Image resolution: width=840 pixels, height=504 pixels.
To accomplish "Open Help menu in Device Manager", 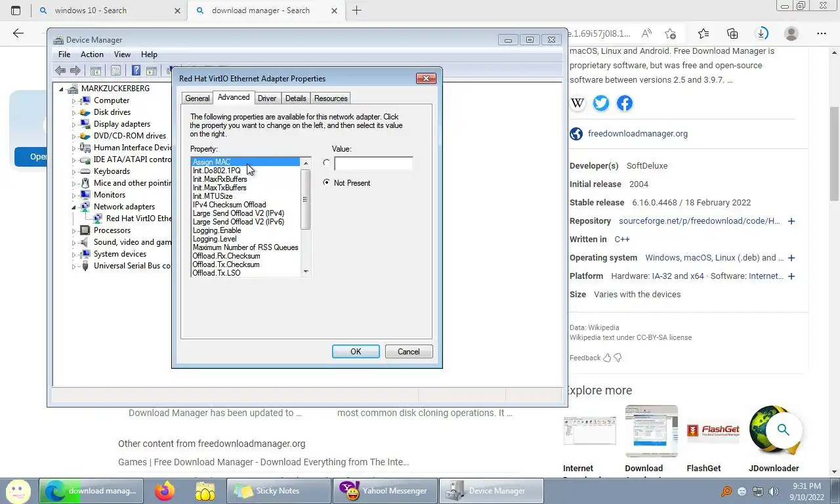I will click(149, 54).
